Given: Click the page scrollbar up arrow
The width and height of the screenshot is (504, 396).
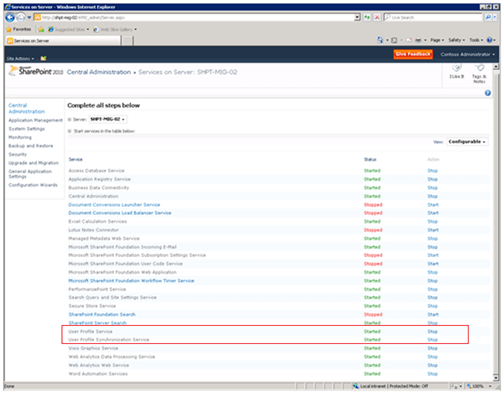Looking at the screenshot, I should [x=496, y=67].
